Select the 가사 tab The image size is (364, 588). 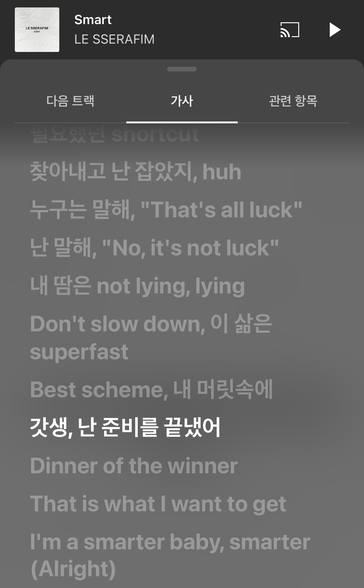point(182,101)
